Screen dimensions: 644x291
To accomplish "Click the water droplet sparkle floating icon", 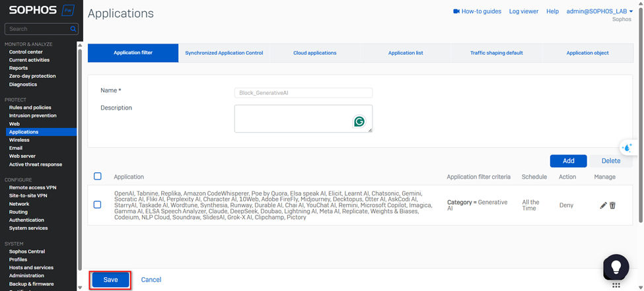I will (x=627, y=148).
